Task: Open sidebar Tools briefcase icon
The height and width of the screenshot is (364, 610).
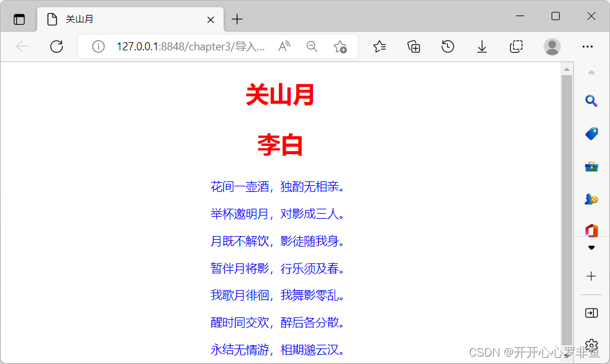Action: pyautogui.click(x=591, y=167)
